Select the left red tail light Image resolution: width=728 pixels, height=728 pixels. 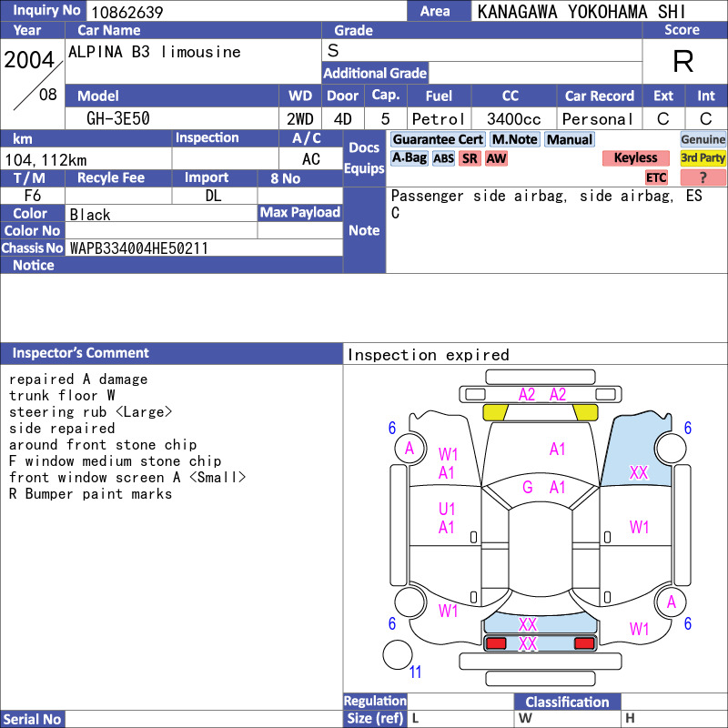(x=496, y=643)
